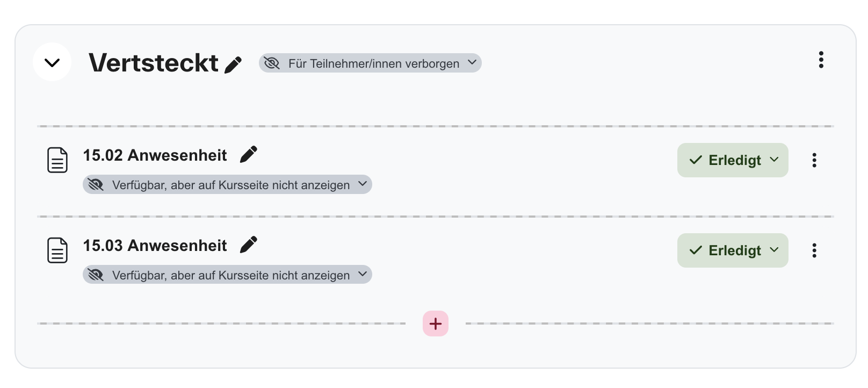Open the three-dot menu for 15.02 Anwesenheit

pyautogui.click(x=815, y=160)
